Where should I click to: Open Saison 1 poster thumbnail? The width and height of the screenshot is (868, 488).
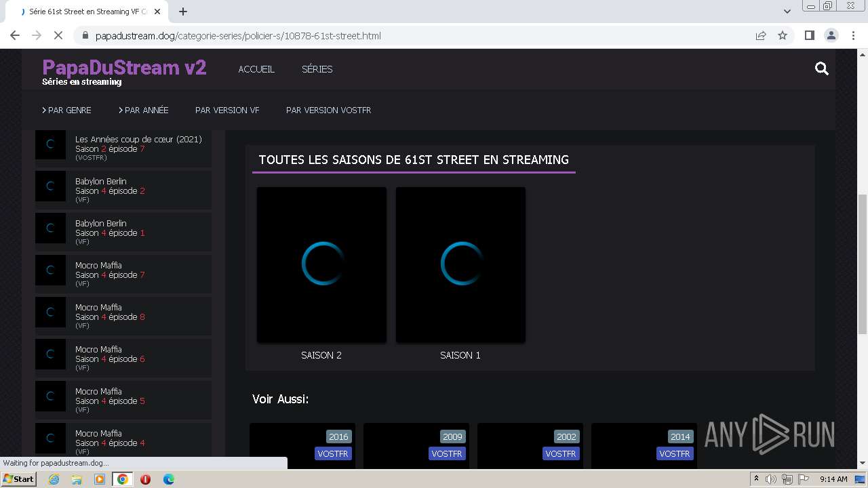pos(460,265)
